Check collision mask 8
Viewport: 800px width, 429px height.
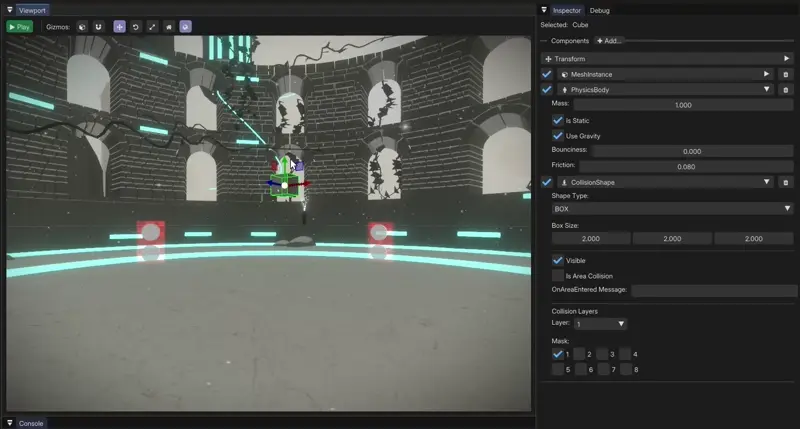tap(626, 369)
